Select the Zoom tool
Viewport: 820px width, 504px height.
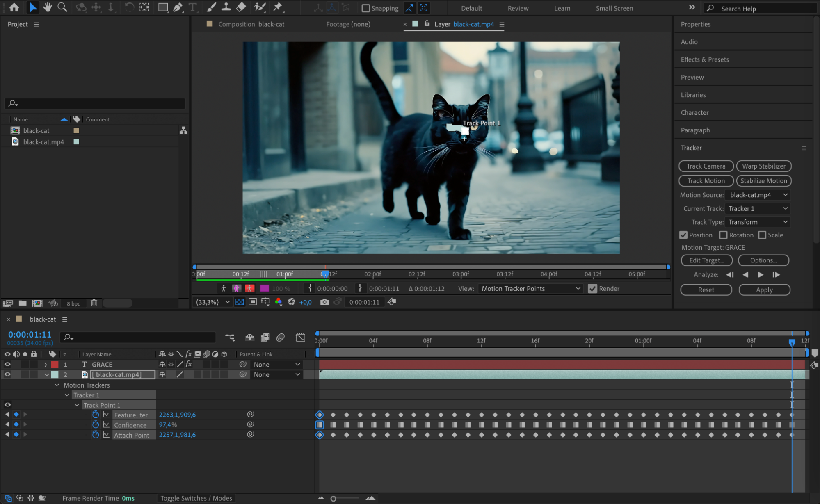[x=62, y=7]
